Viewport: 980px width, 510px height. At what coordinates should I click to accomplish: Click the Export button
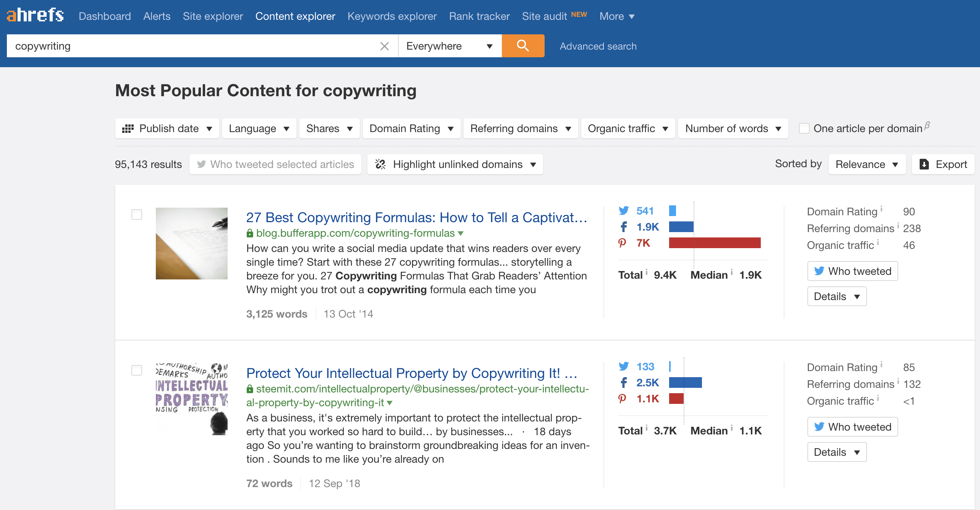pos(943,164)
